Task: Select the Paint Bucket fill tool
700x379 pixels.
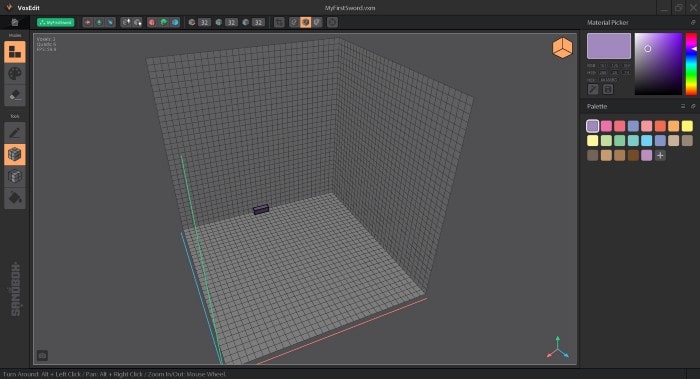Action: tap(15, 198)
